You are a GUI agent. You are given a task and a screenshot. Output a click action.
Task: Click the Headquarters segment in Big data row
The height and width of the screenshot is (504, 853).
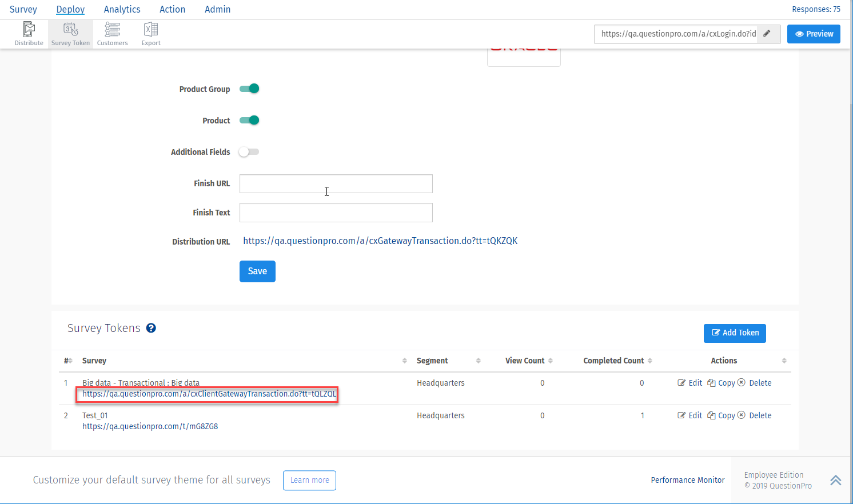(441, 383)
